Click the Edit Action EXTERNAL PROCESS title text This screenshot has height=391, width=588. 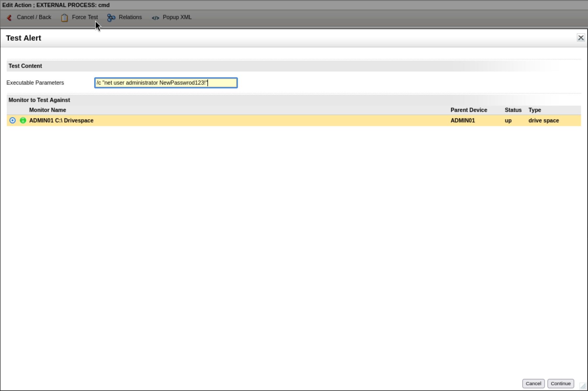[x=56, y=5]
